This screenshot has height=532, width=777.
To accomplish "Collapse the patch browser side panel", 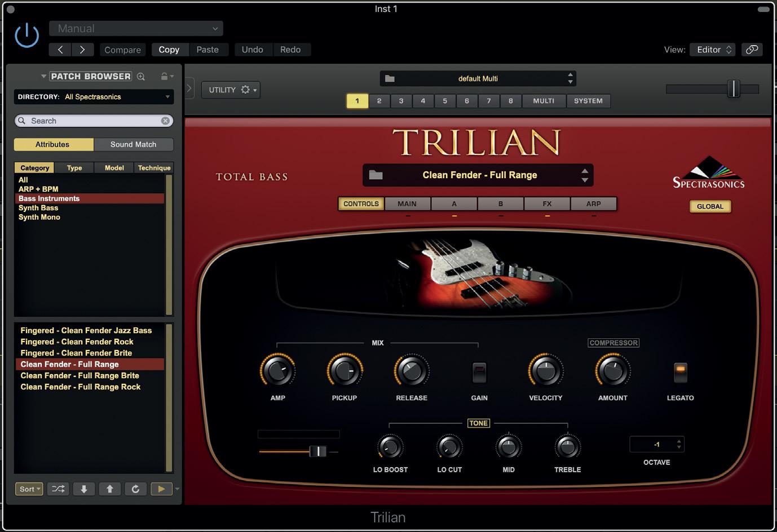I will pyautogui.click(x=189, y=88).
